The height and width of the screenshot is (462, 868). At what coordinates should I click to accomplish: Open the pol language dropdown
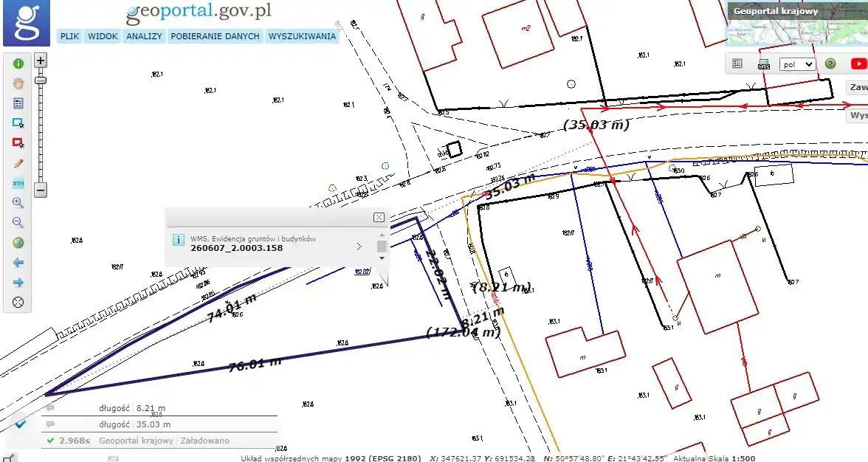coord(797,64)
